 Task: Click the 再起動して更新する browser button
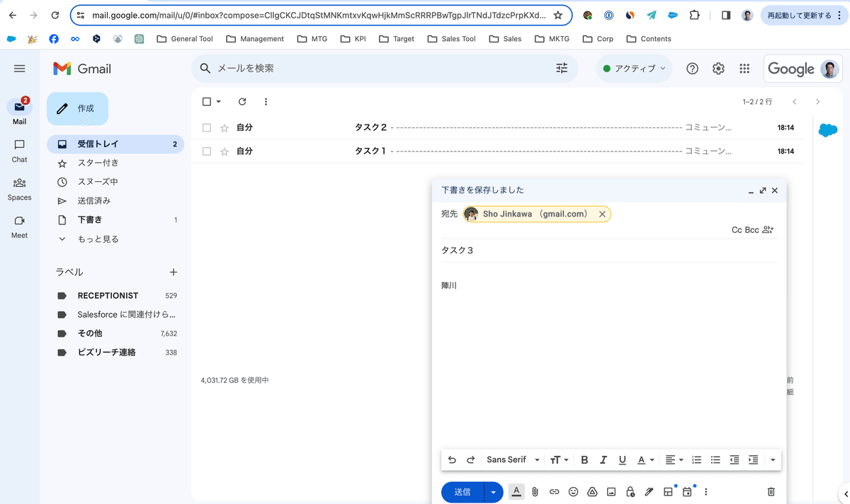coord(803,15)
